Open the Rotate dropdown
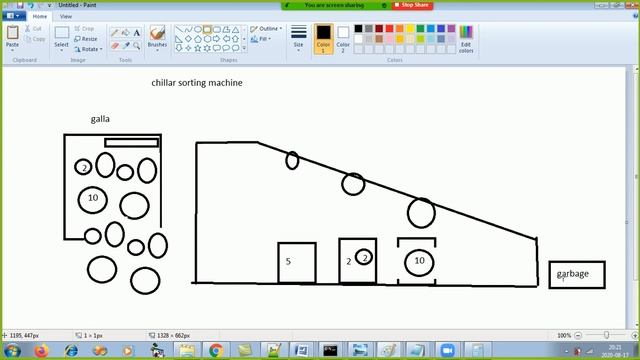Image resolution: width=640 pixels, height=360 pixels. (x=88, y=49)
